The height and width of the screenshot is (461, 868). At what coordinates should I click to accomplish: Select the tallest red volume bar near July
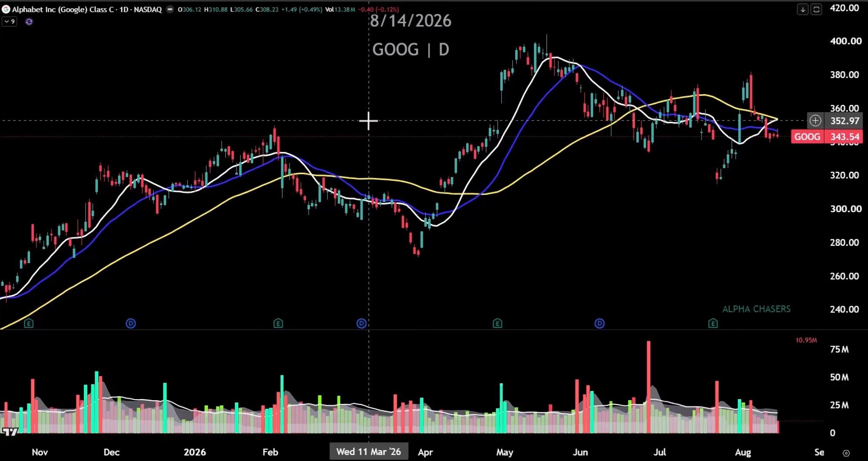tap(649, 387)
